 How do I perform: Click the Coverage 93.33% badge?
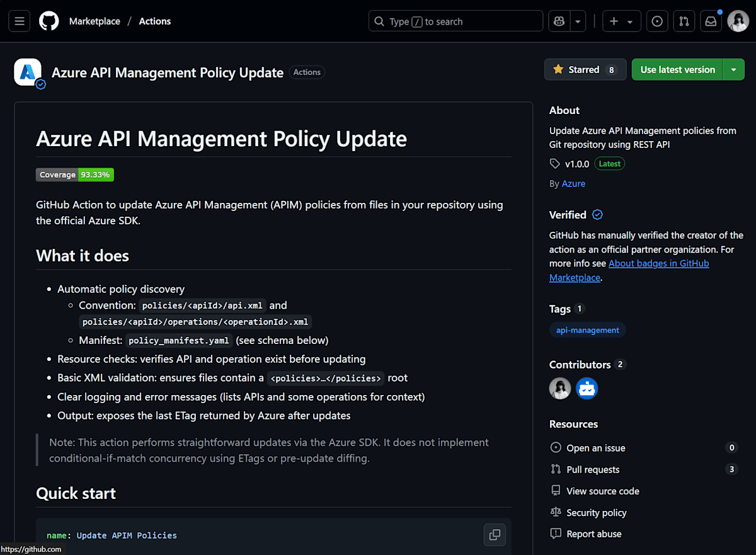coord(75,175)
